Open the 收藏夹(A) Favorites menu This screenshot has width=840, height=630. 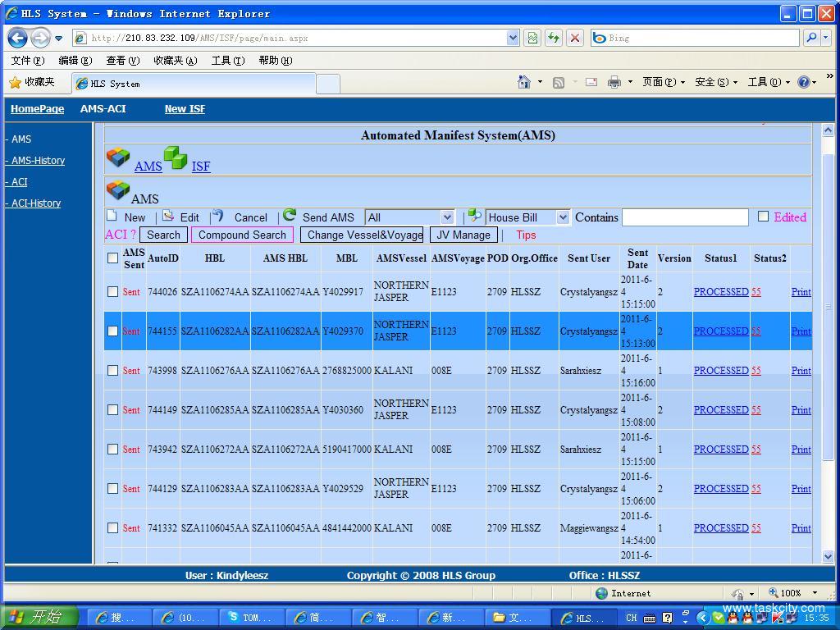[x=176, y=61]
